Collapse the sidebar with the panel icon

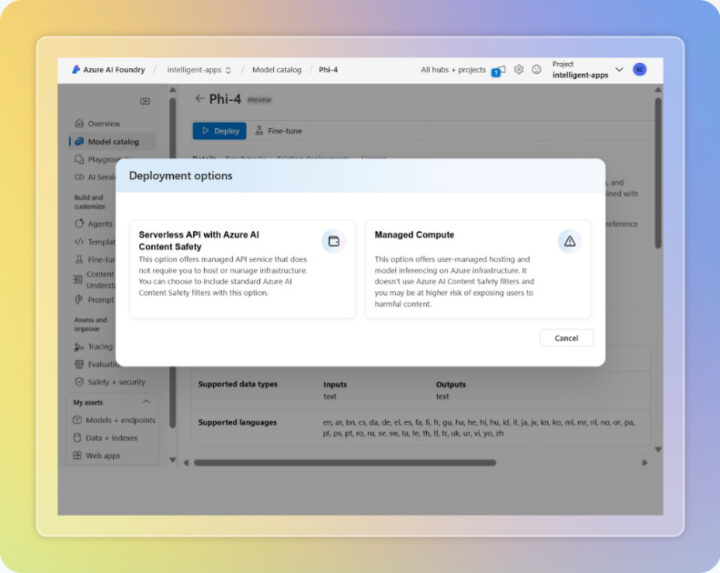click(x=145, y=101)
